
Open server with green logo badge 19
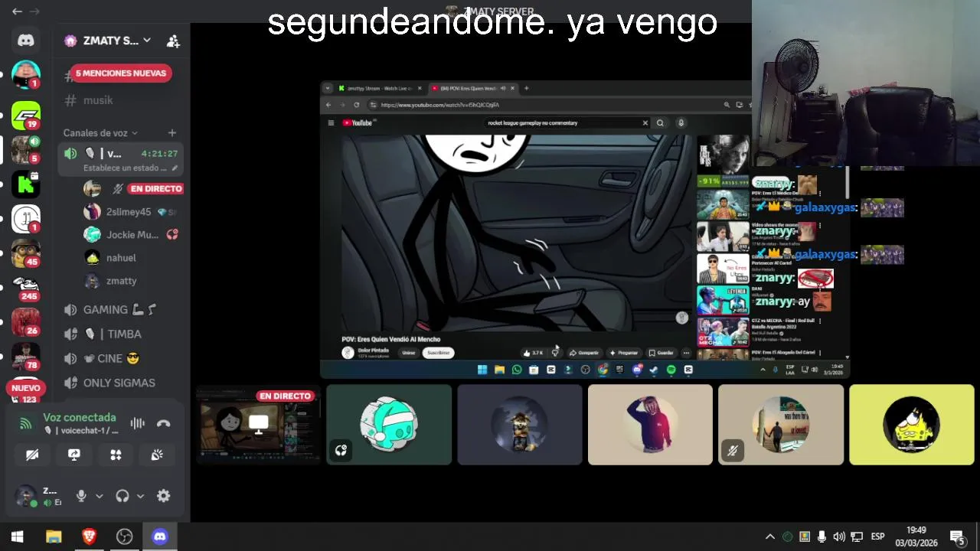pyautogui.click(x=26, y=115)
